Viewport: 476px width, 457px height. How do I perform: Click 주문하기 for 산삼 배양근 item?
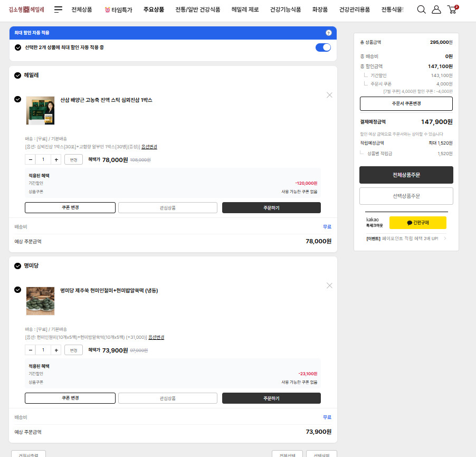[x=271, y=208]
